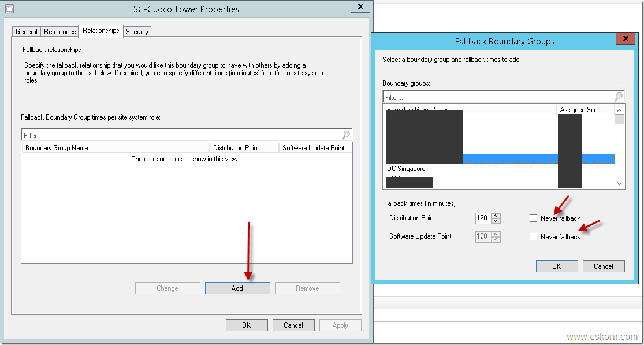Decrease Distribution Point fallback time
The image size is (644, 345).
pos(495,221)
